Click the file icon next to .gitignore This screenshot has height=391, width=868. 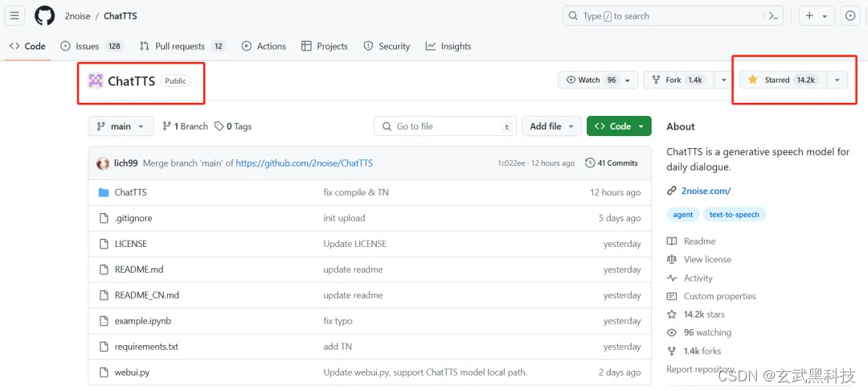point(104,218)
